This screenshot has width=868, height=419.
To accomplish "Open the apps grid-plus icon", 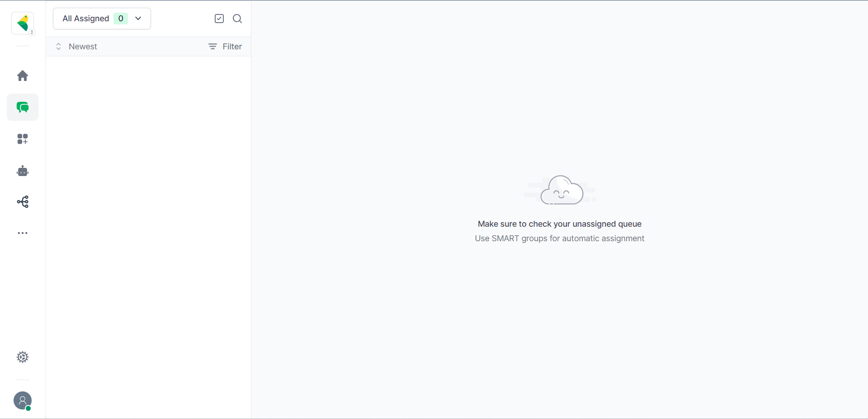I will click(23, 139).
